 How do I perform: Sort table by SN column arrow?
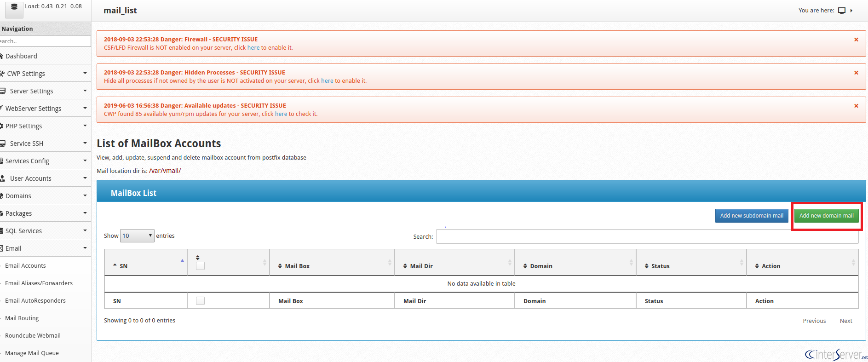(182, 261)
